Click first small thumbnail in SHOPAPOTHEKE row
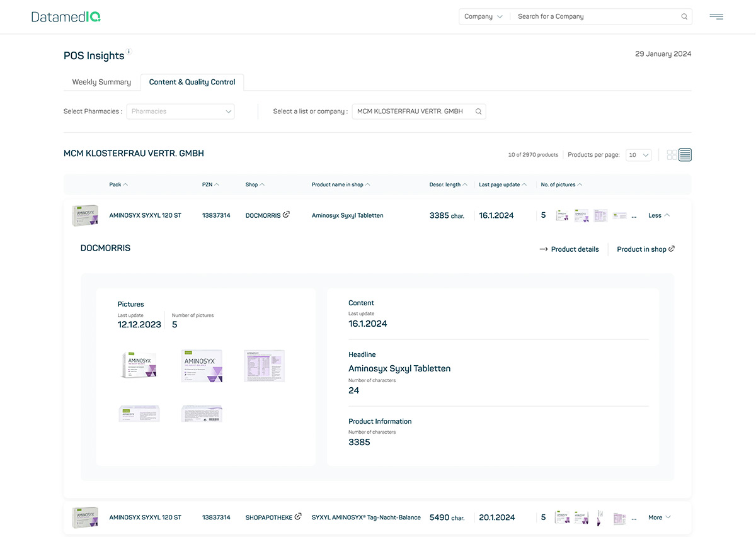Viewport: 756px width, 537px height. pyautogui.click(x=562, y=517)
